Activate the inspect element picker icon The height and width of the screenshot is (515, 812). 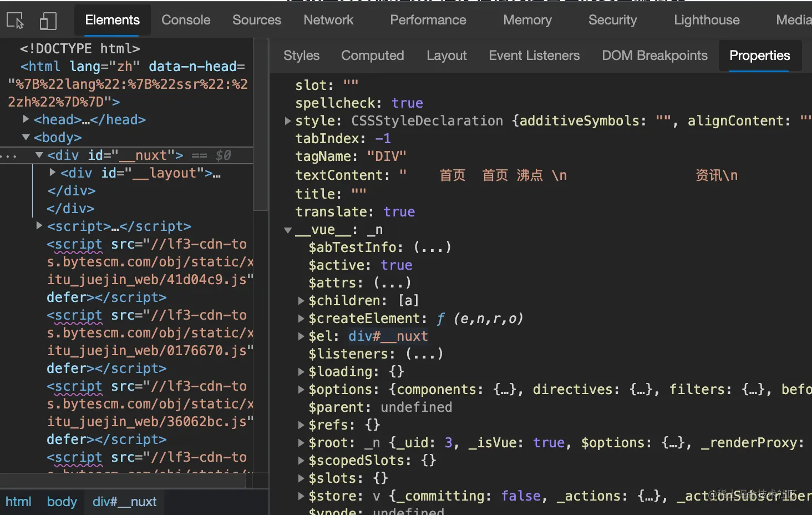tap(16, 21)
